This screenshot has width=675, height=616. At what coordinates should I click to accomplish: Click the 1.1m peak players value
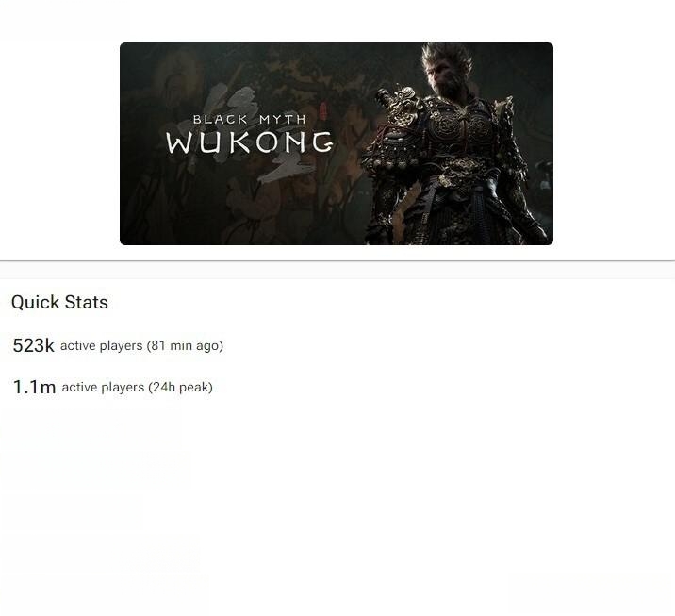coord(35,387)
